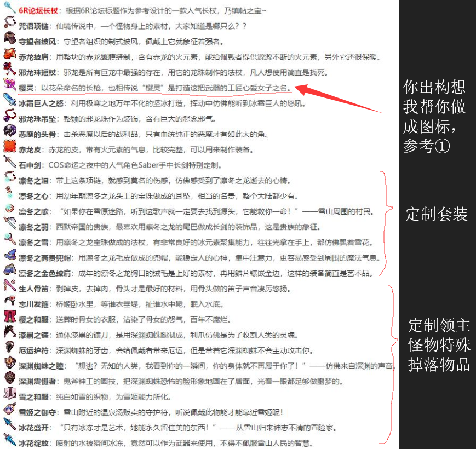476x449 pixels.
Task: Click the 6R论坛长杖 staff icon
Action: tap(10, 7)
